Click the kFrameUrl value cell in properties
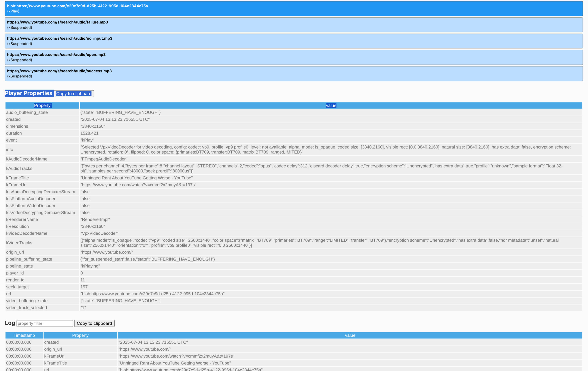 [x=138, y=185]
